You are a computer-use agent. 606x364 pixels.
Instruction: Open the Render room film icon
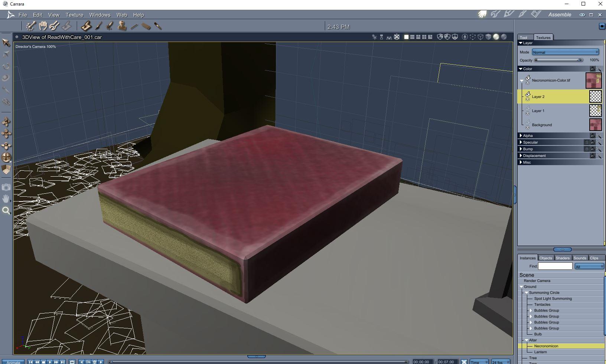point(536,14)
